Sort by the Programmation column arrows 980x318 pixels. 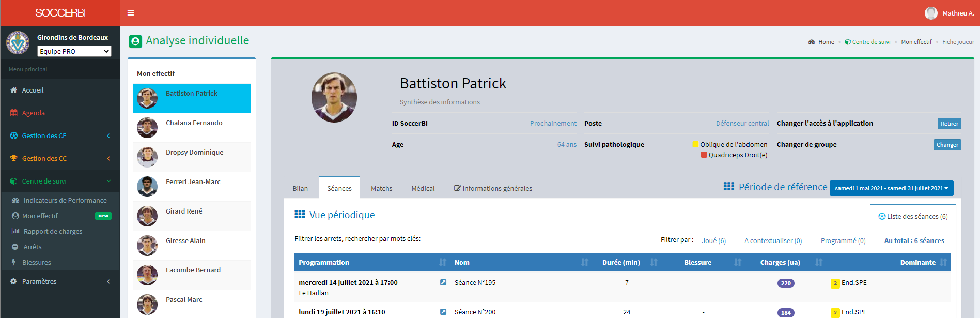tap(443, 262)
